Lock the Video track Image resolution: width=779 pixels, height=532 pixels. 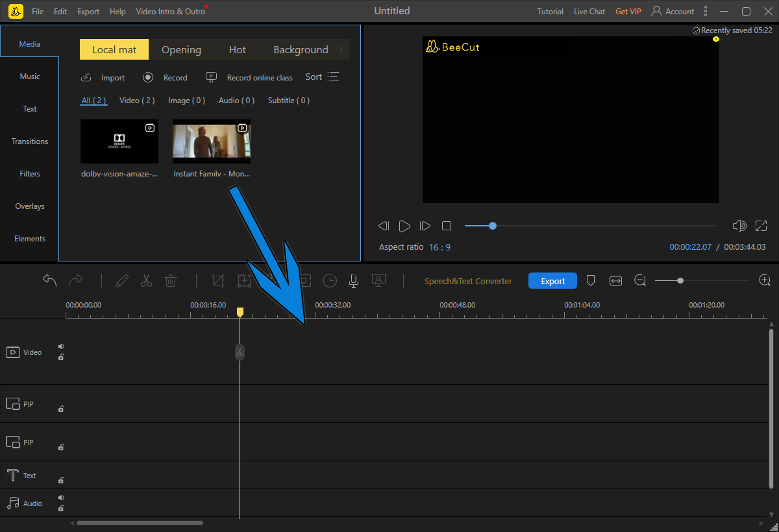coord(61,357)
